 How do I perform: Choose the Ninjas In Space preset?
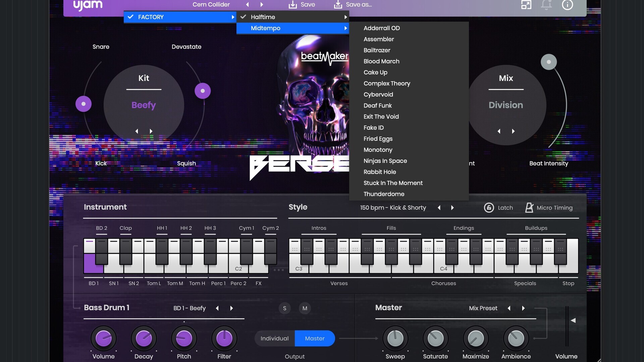coord(409,161)
